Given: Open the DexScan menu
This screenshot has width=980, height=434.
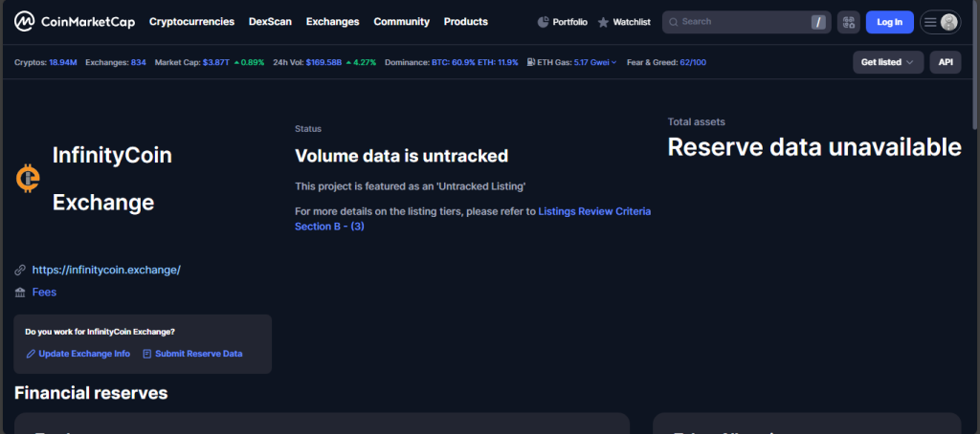Looking at the screenshot, I should (271, 21).
